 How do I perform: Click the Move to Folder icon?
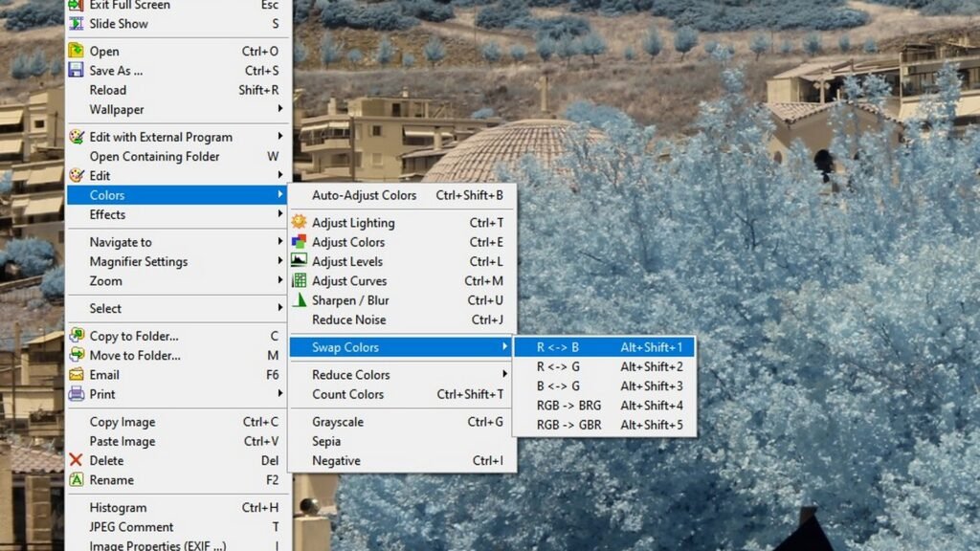click(x=77, y=355)
